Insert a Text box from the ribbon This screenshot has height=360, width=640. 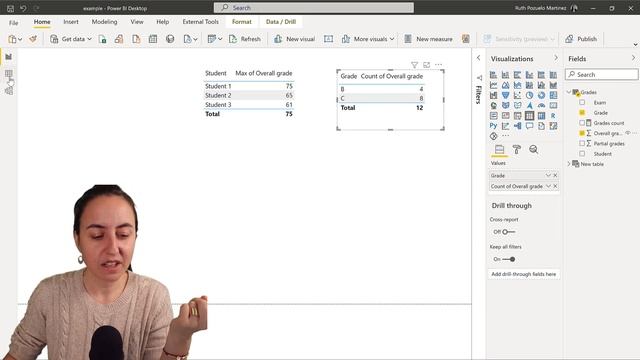pos(328,39)
